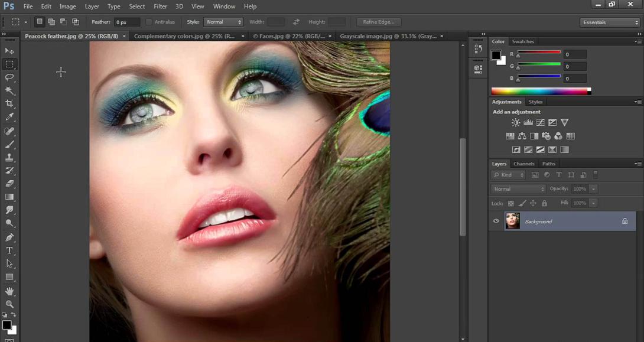Image resolution: width=644 pixels, height=342 pixels.
Task: Enable the Anti-alias checkbox
Action: click(x=149, y=22)
